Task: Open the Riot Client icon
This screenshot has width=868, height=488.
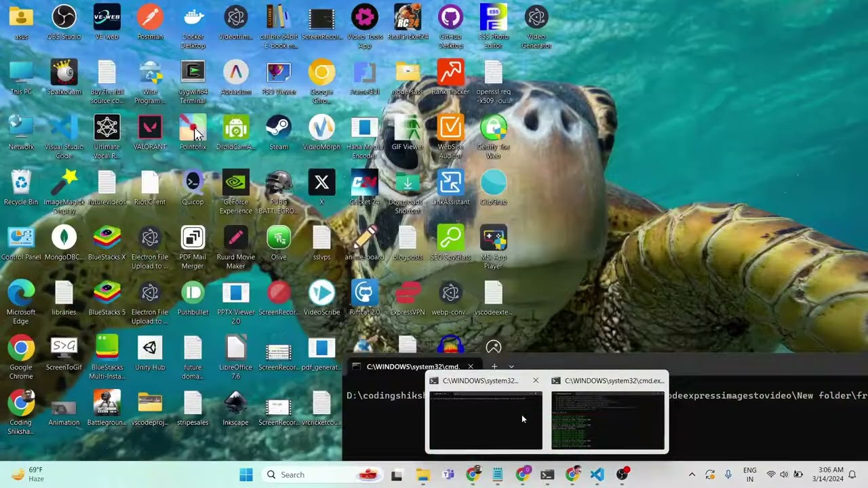Action: tap(150, 187)
